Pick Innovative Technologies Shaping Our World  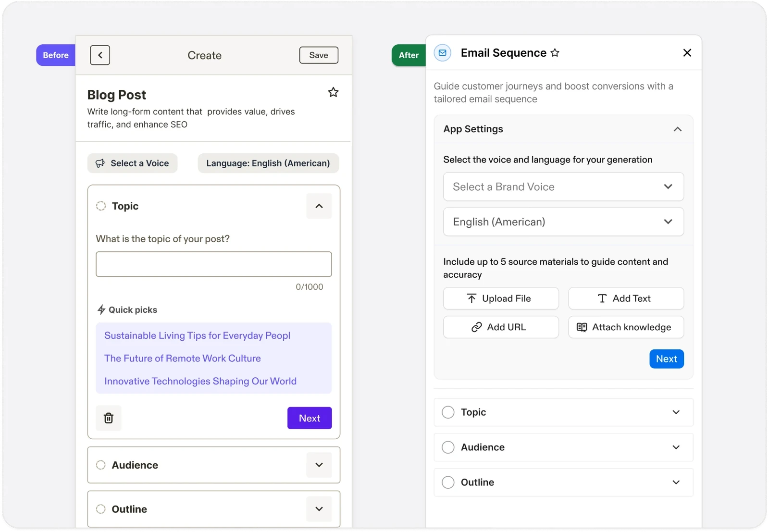(x=200, y=381)
